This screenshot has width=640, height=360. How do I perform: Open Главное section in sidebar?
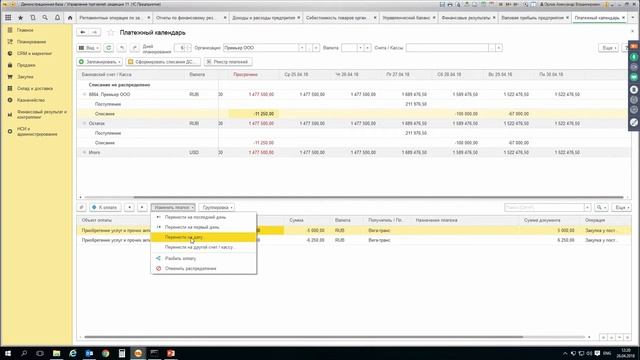click(25, 30)
